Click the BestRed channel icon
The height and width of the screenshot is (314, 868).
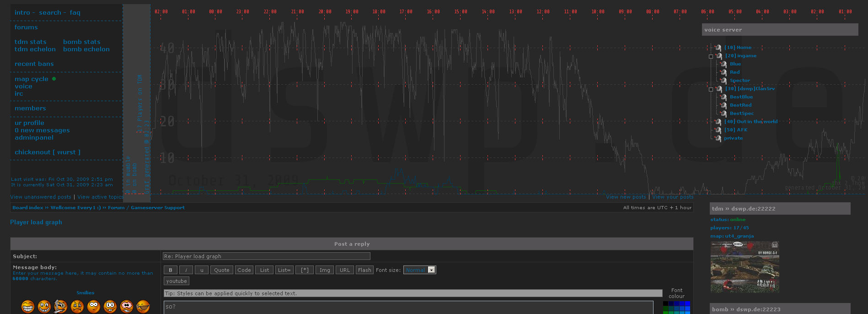tap(723, 105)
